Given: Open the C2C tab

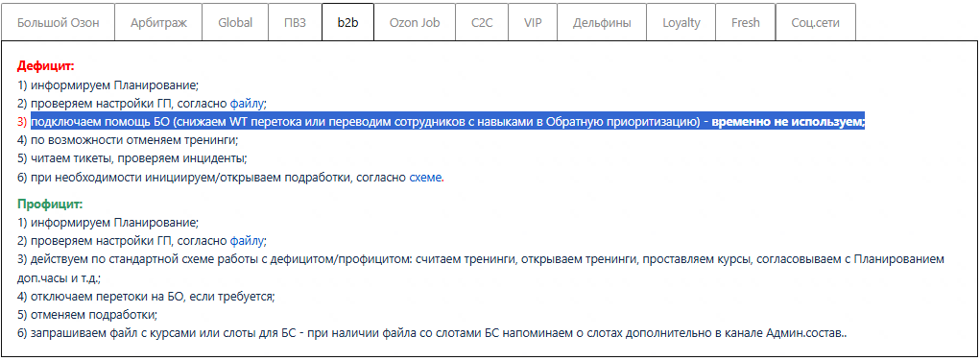Looking at the screenshot, I should (482, 22).
